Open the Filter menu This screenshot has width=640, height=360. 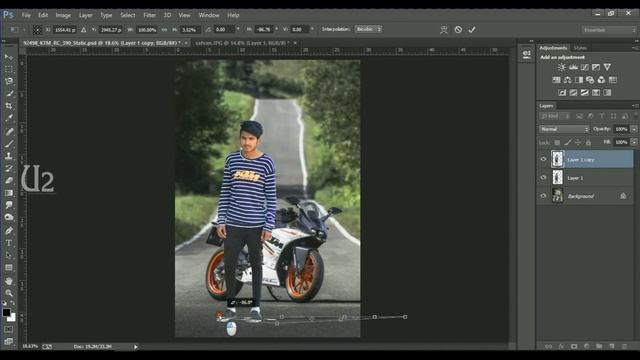click(x=149, y=15)
